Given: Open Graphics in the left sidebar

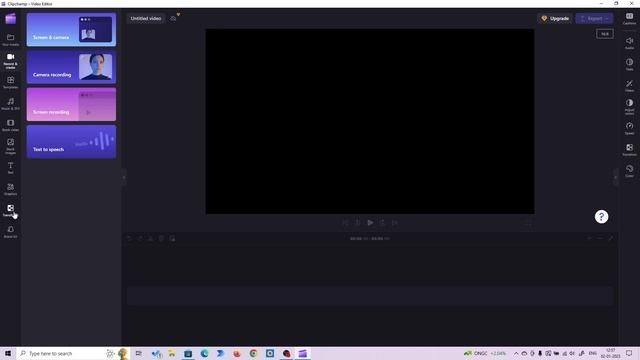Looking at the screenshot, I should (x=11, y=189).
